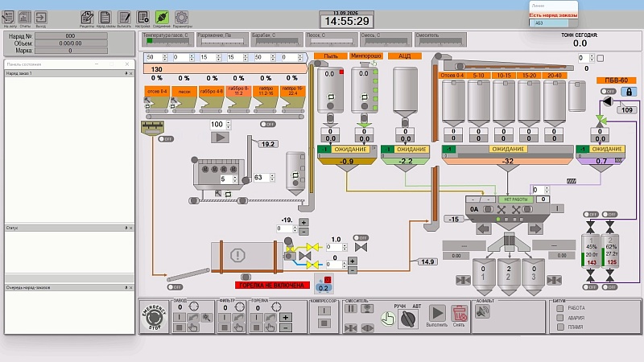Click the green Соединение connection icon
Screen dimensions: 644x362
[162, 18]
